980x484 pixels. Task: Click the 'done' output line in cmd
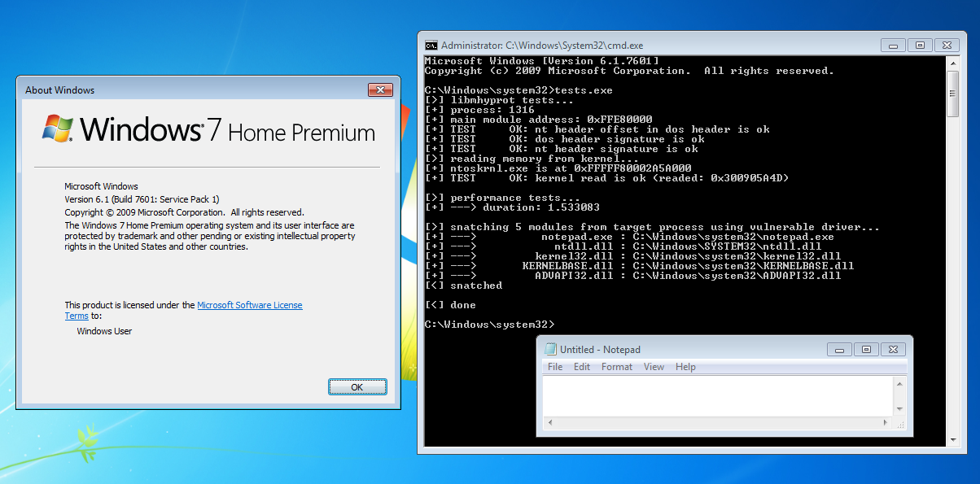(x=450, y=305)
